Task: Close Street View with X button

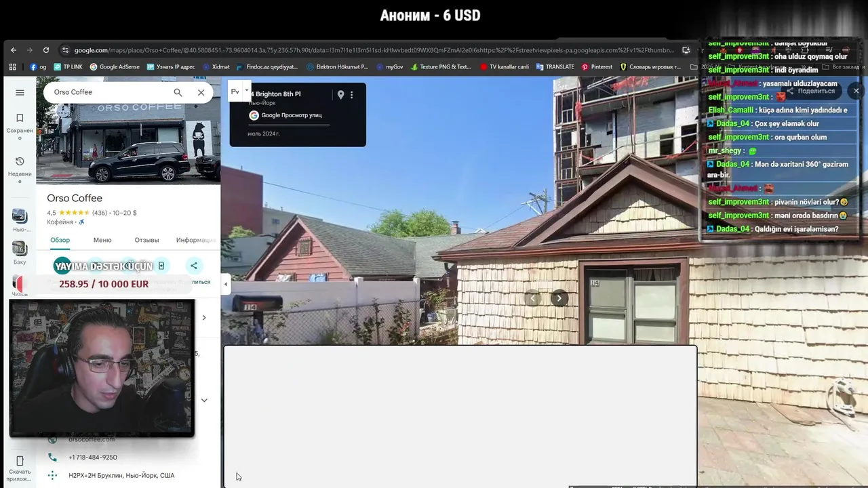Action: click(856, 91)
